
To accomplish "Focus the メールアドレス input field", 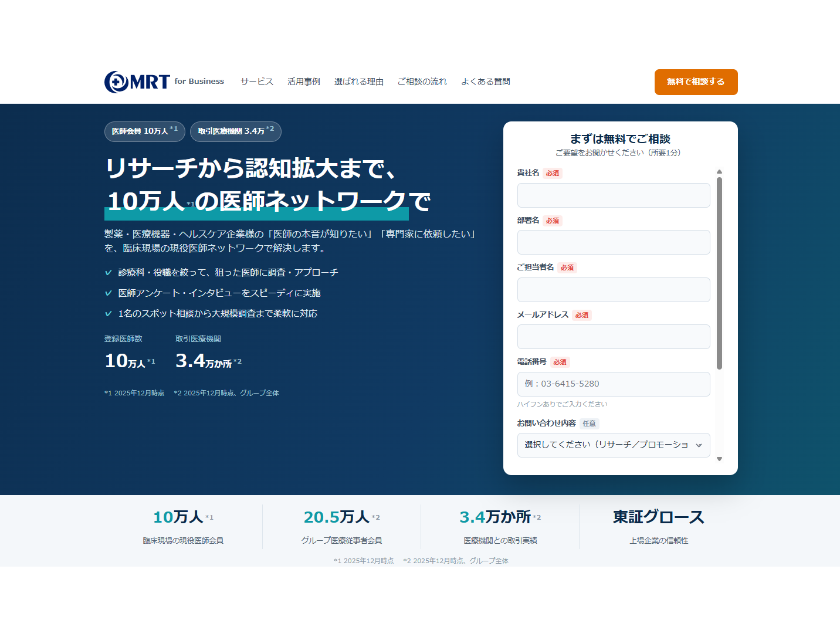I will point(614,337).
